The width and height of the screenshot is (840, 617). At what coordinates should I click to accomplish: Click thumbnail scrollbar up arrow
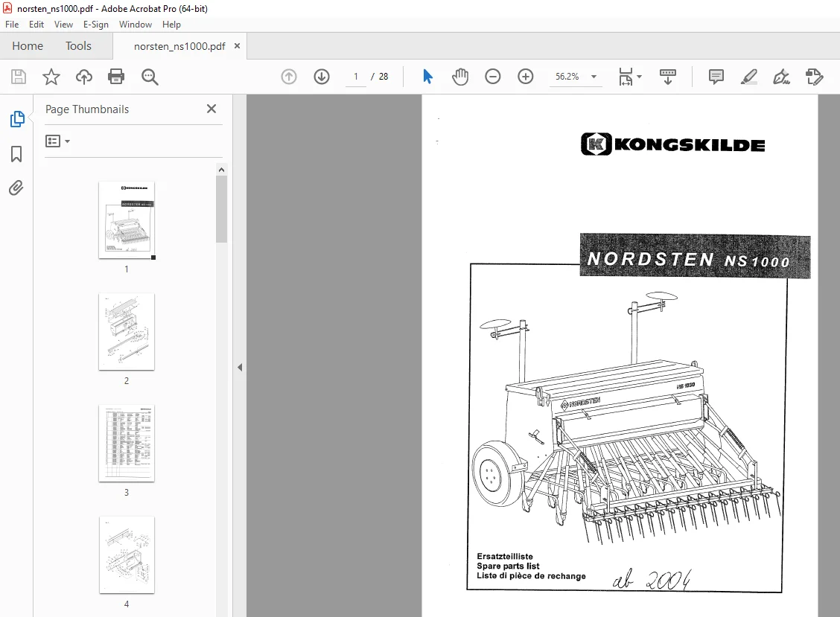(x=221, y=170)
